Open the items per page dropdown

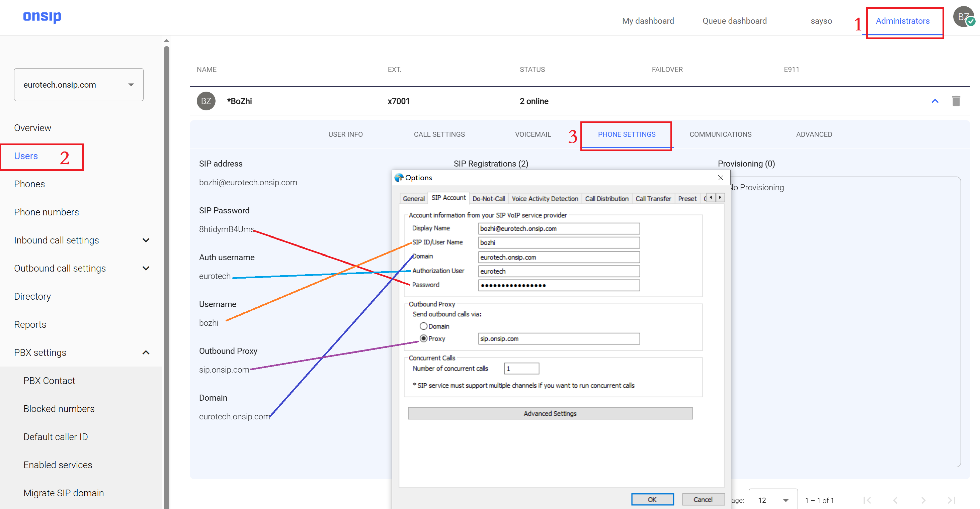[773, 500]
